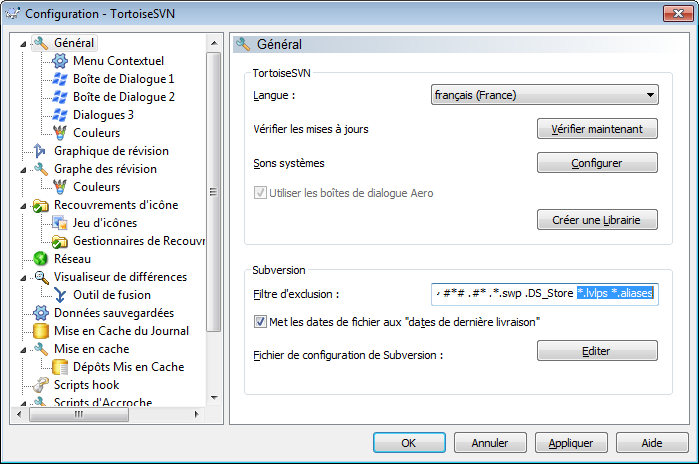The height and width of the screenshot is (464, 699).
Task: Click the Jeu d'icônes icon
Action: pyautogui.click(x=60, y=223)
